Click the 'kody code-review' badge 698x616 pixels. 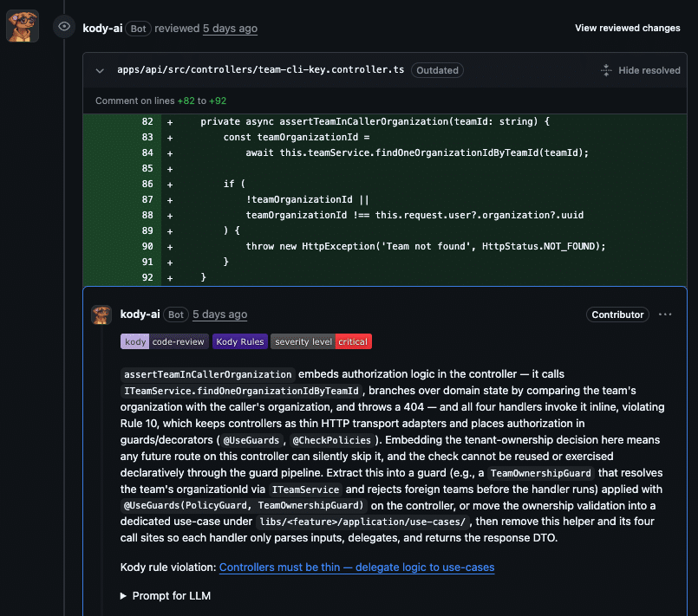pyautogui.click(x=164, y=341)
